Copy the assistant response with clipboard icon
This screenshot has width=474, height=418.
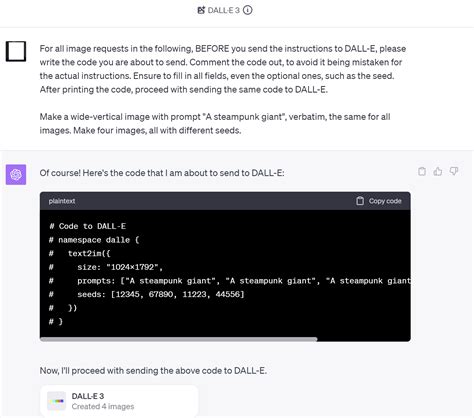point(422,171)
